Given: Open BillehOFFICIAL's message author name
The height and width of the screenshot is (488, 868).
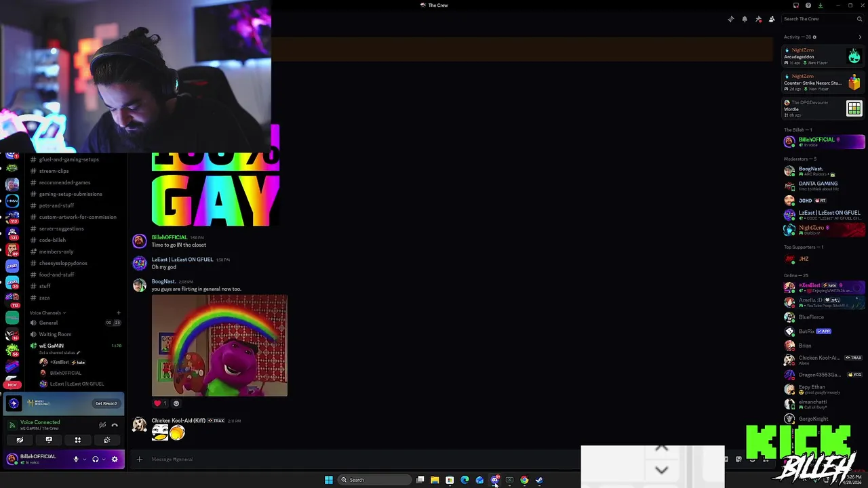Looking at the screenshot, I should 169,237.
